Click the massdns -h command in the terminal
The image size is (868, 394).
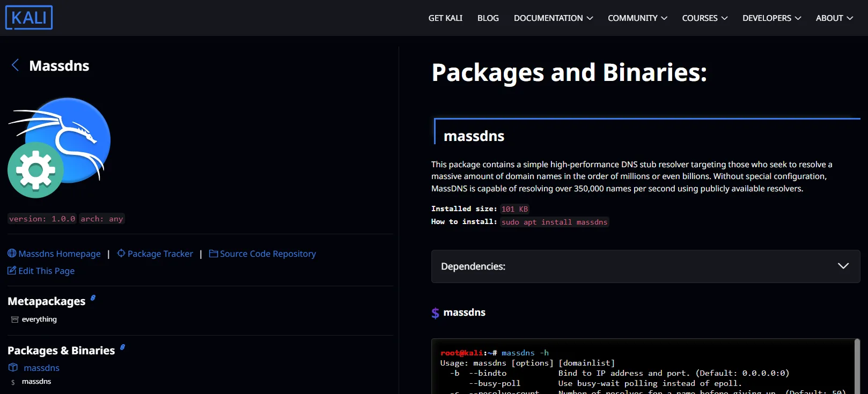(525, 353)
